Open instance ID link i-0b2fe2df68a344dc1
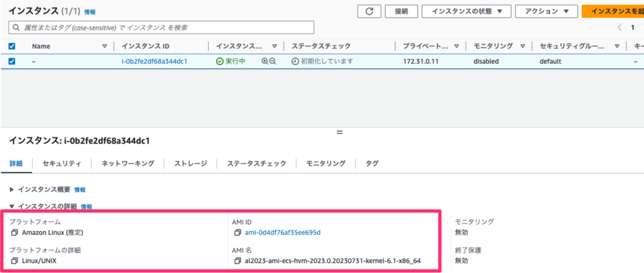Screen dimensions: 644x273 (154, 62)
